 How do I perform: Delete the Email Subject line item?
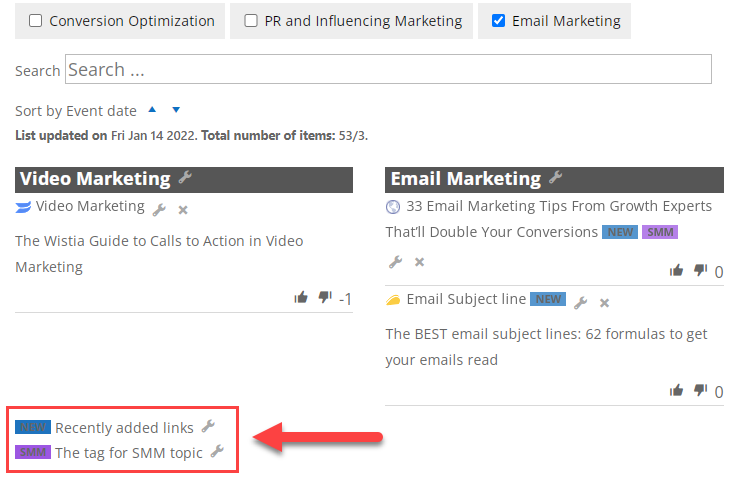click(605, 303)
